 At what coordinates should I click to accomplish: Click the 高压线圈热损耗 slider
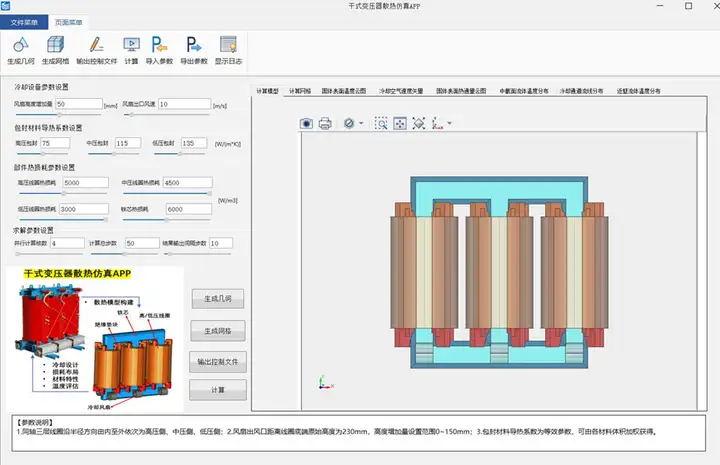point(62,193)
